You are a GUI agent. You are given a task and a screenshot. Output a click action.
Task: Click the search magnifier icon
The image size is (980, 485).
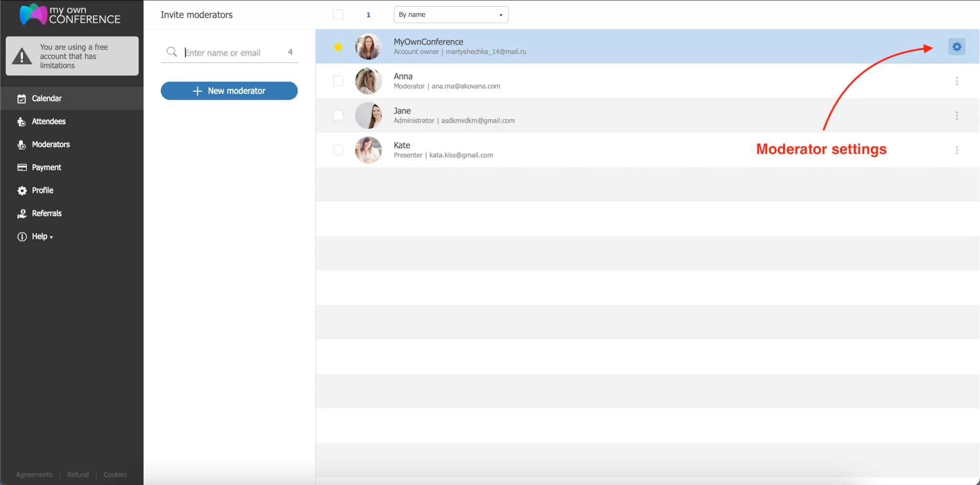[171, 52]
